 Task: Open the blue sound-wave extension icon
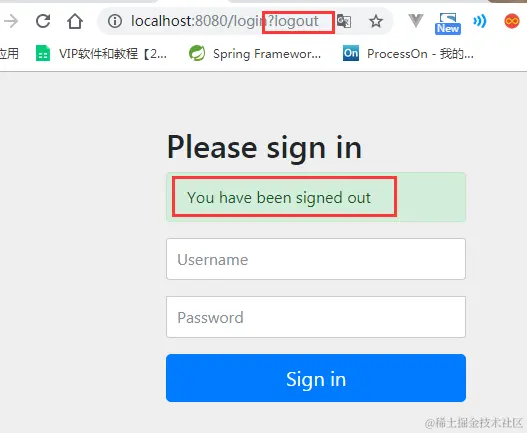(x=480, y=21)
